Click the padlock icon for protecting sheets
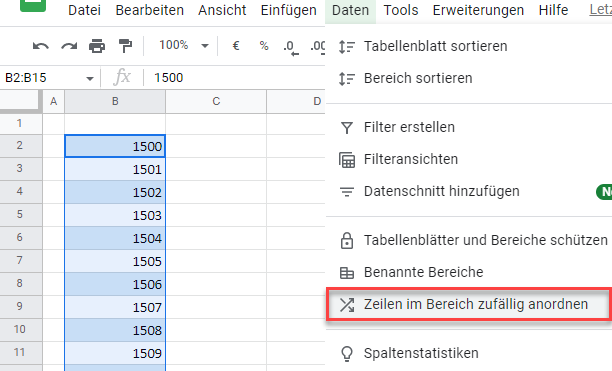The width and height of the screenshot is (612, 371). click(347, 241)
